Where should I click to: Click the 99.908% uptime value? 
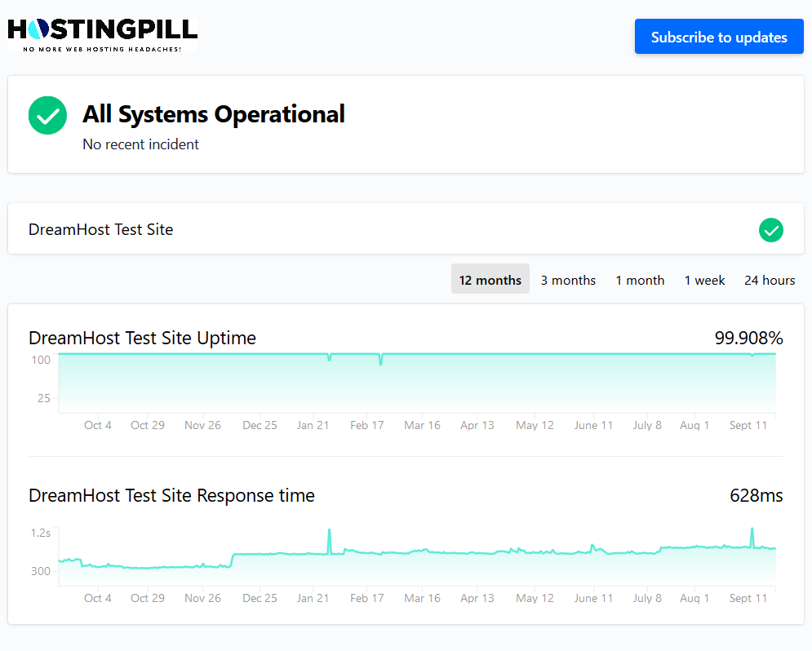[x=748, y=338]
